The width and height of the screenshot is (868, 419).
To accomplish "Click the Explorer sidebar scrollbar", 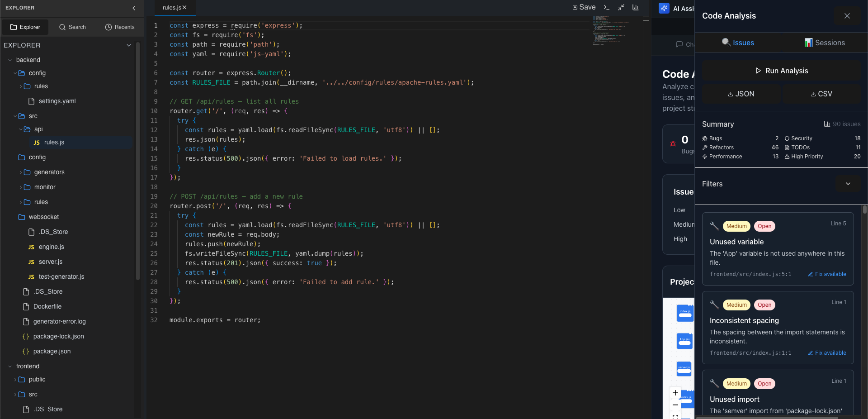I will pyautogui.click(x=138, y=161).
